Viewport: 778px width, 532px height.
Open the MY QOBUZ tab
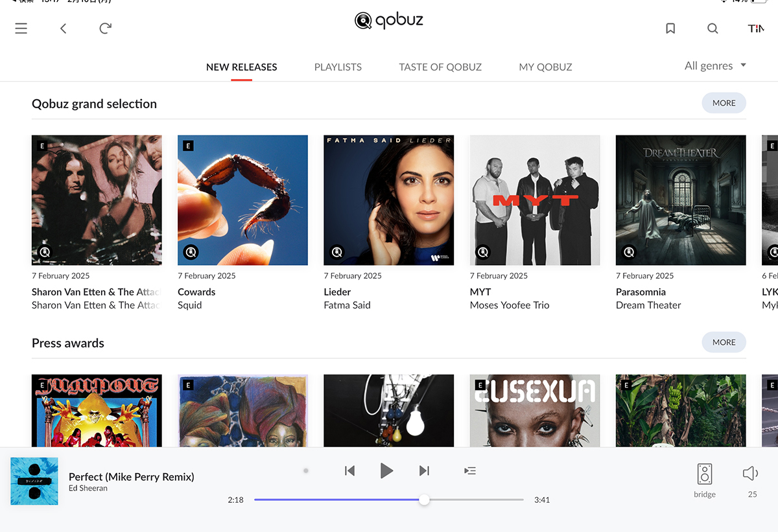pos(545,67)
